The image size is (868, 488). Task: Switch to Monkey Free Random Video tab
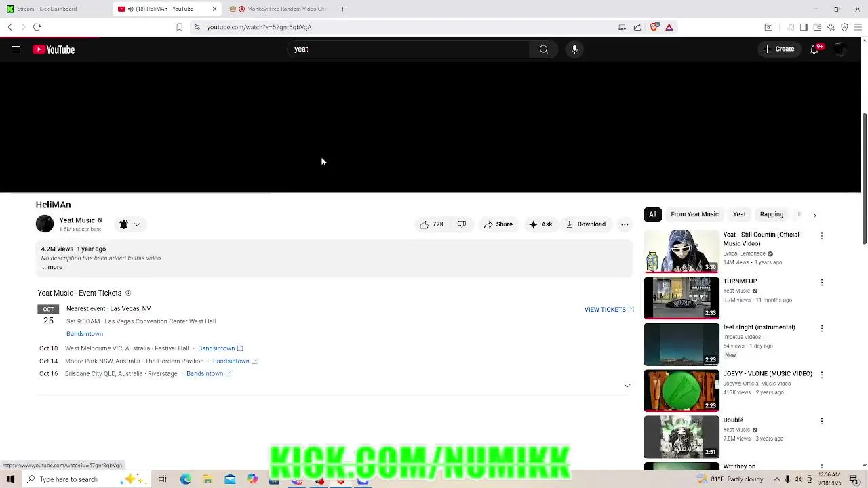point(279,9)
